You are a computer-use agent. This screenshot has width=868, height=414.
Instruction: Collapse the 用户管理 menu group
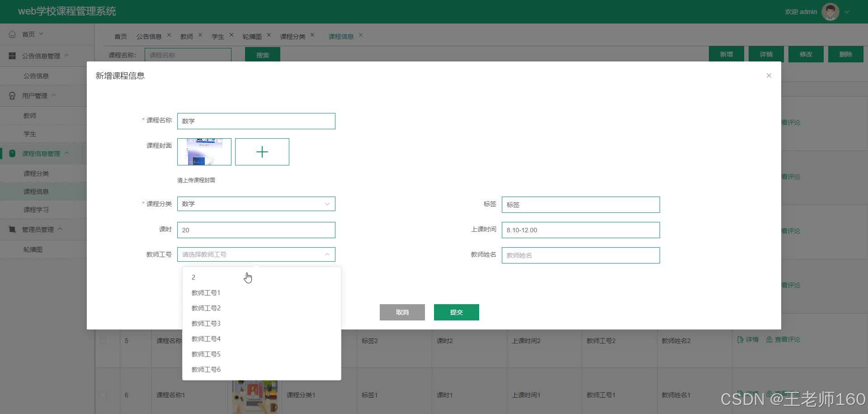[x=54, y=95]
